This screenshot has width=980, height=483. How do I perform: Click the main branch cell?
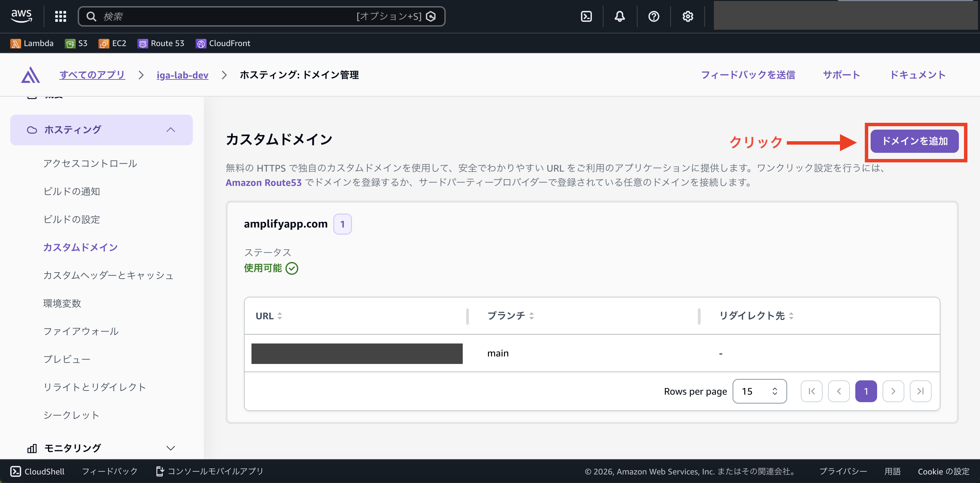[498, 353]
